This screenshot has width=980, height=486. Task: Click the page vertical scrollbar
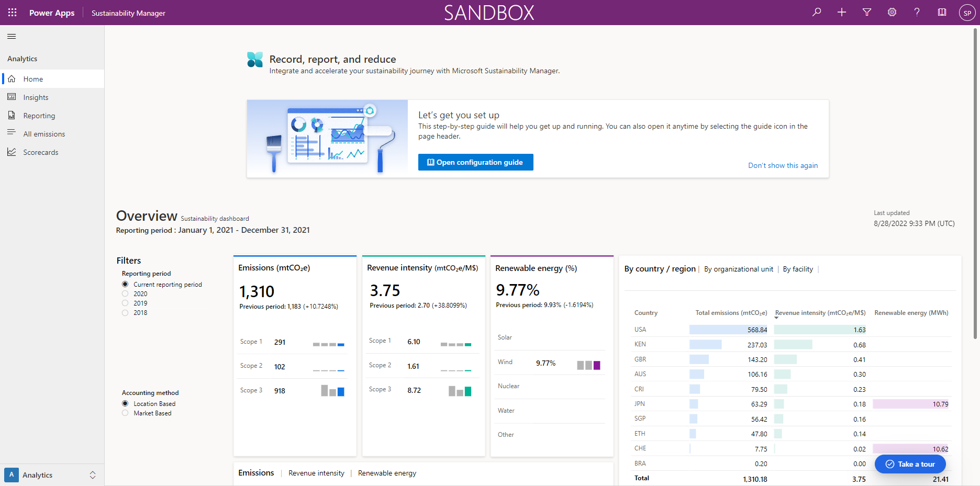click(975, 183)
